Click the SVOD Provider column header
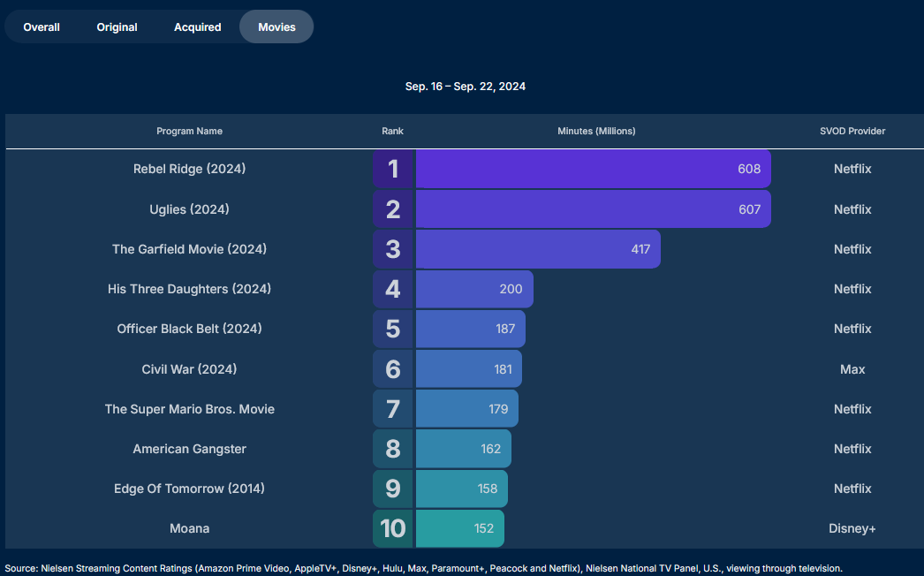This screenshot has height=576, width=924. [x=852, y=131]
